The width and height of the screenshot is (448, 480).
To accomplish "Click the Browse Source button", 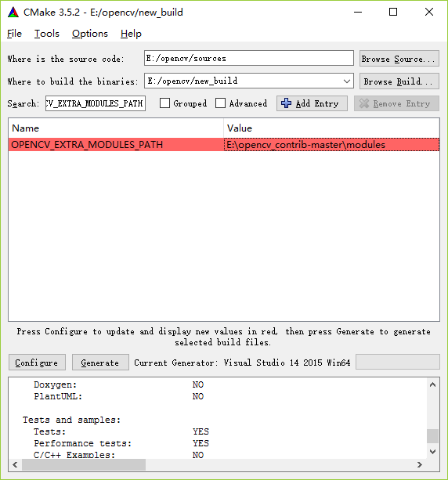I will (399, 59).
